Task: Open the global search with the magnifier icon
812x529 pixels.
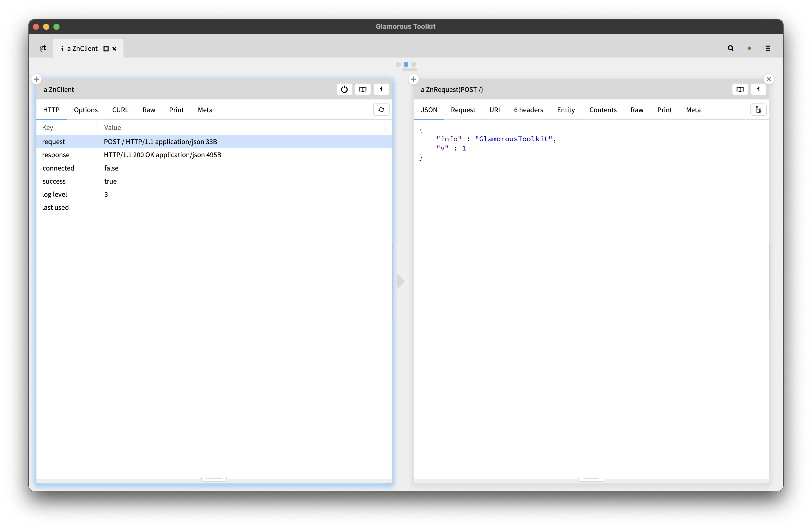Action: tap(730, 48)
